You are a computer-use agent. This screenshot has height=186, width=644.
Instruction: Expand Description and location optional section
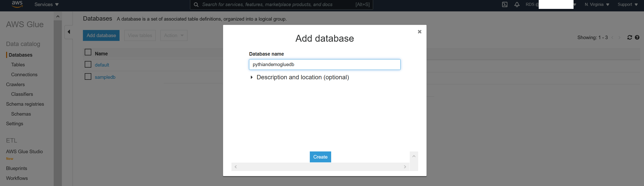[x=302, y=77]
